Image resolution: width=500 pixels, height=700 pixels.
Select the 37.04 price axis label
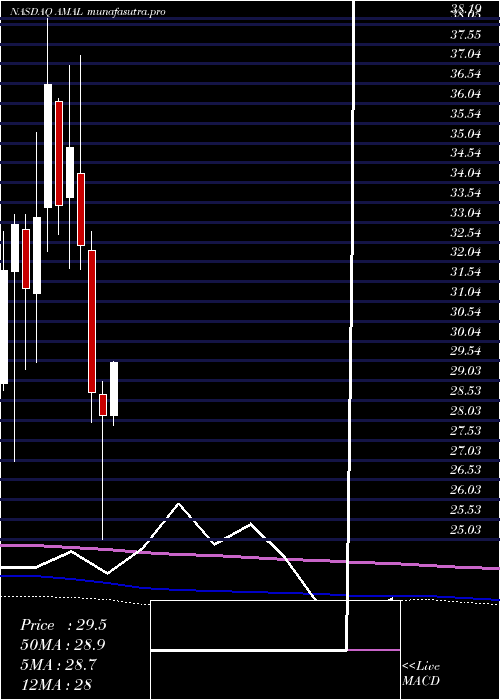466,54
